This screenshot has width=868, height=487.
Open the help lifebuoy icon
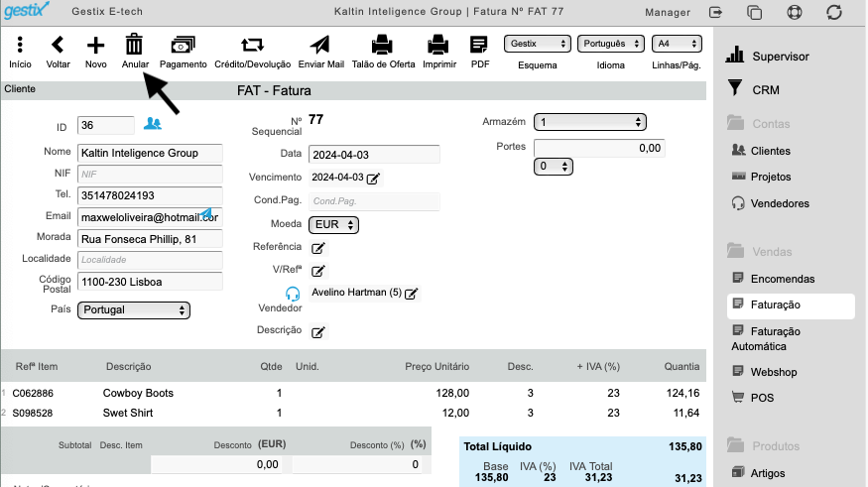[795, 12]
